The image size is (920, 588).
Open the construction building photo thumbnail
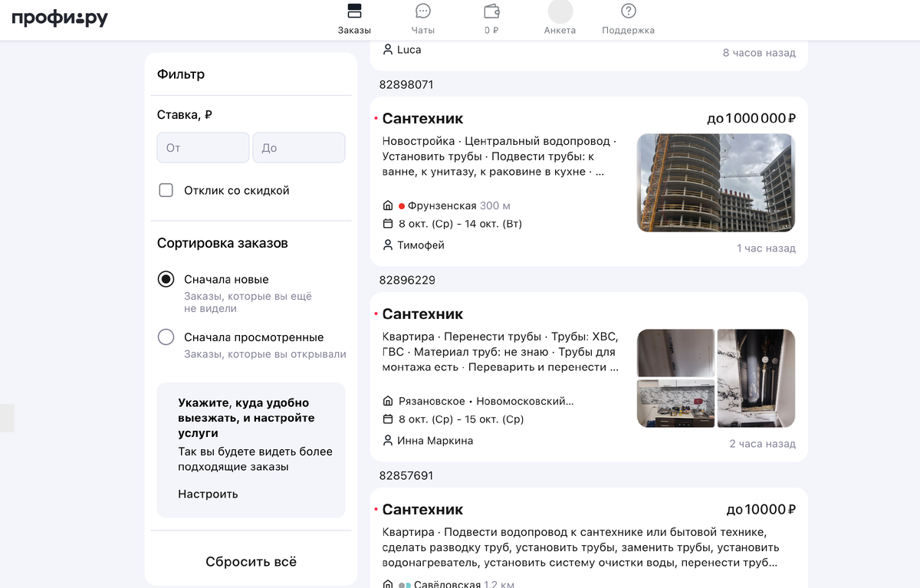point(716,183)
